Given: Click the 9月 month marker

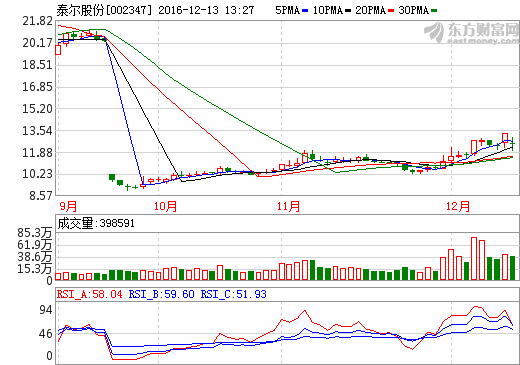Looking at the screenshot, I should (68, 206).
